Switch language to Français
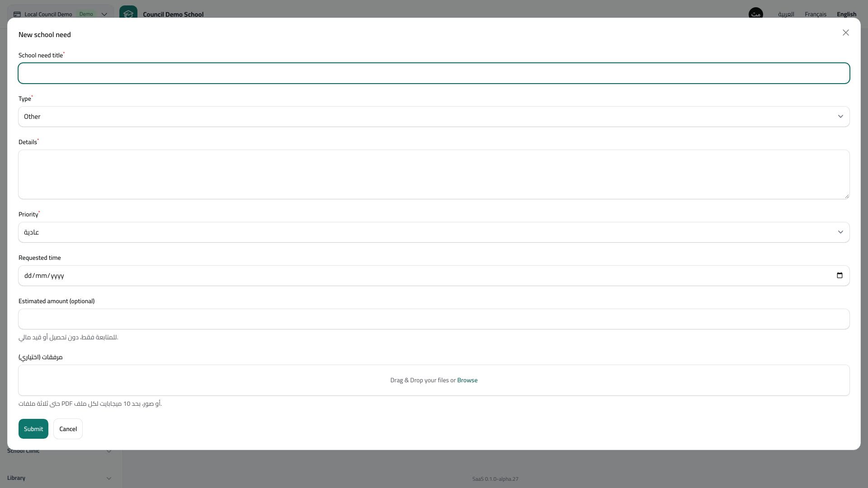 [816, 14]
